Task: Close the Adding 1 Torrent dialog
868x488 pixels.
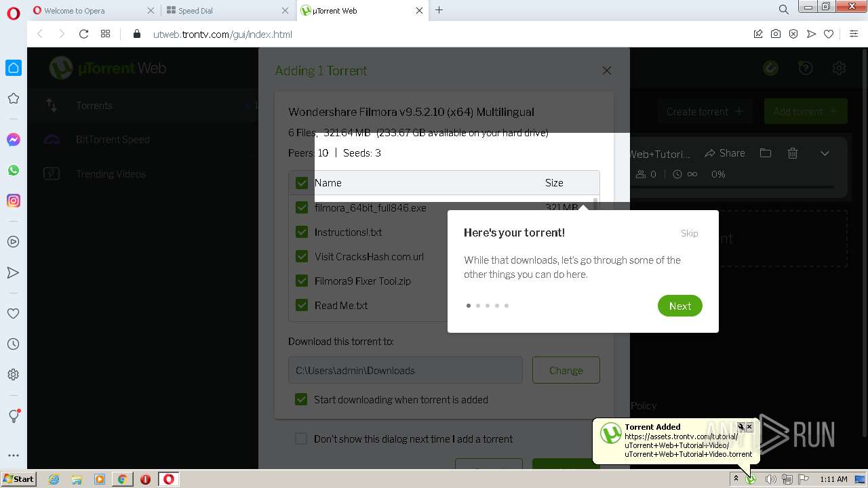Action: [607, 70]
